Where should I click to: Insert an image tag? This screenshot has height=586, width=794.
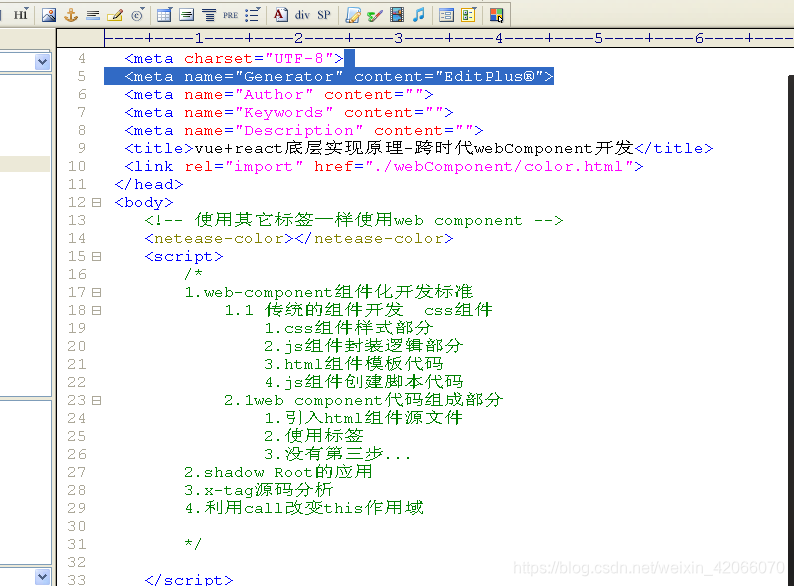click(x=49, y=15)
